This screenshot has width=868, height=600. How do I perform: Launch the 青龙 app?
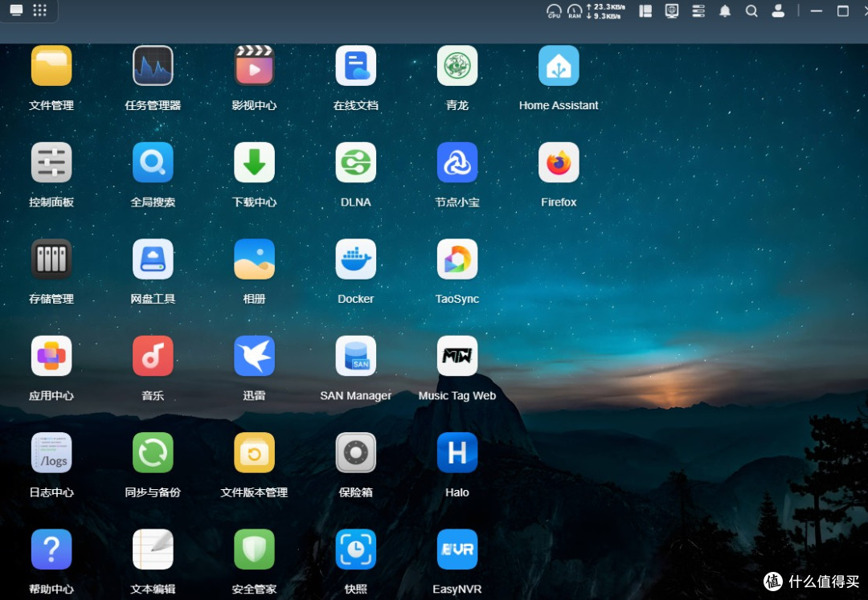pyautogui.click(x=457, y=66)
